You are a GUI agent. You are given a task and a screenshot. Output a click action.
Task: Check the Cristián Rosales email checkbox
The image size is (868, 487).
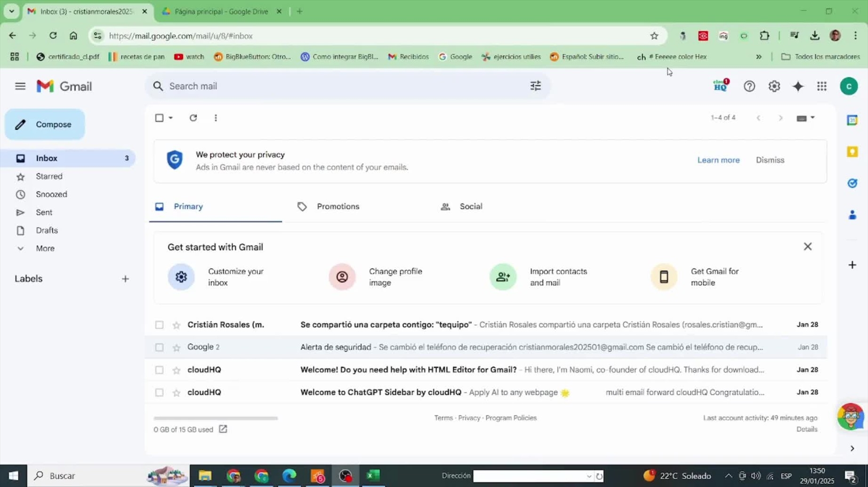point(159,325)
